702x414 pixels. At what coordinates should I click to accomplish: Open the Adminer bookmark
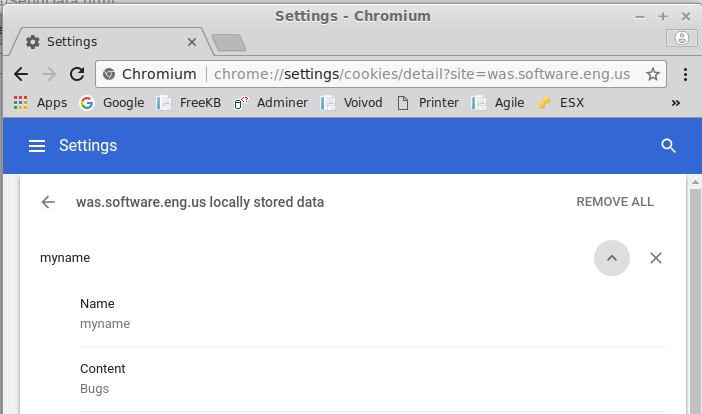(x=271, y=103)
